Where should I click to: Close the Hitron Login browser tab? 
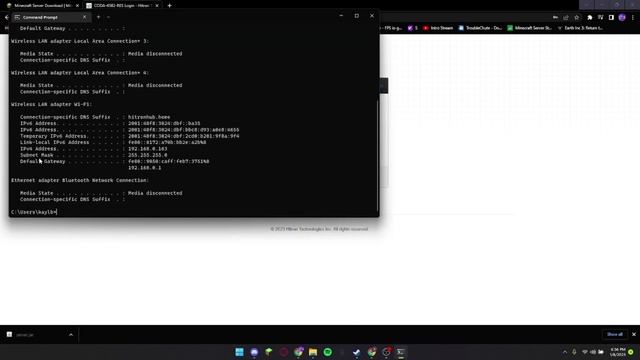click(157, 5)
